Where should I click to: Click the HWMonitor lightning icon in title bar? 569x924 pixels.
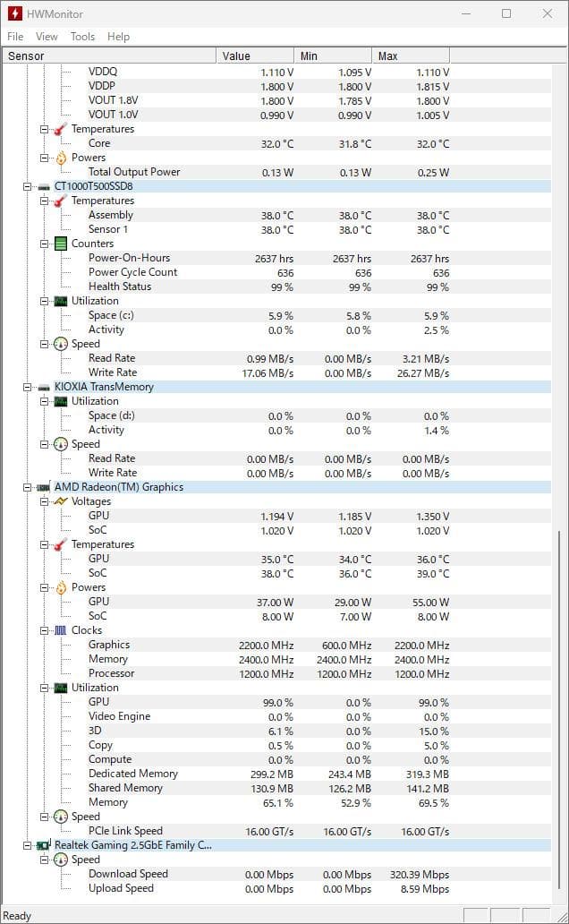tap(15, 13)
